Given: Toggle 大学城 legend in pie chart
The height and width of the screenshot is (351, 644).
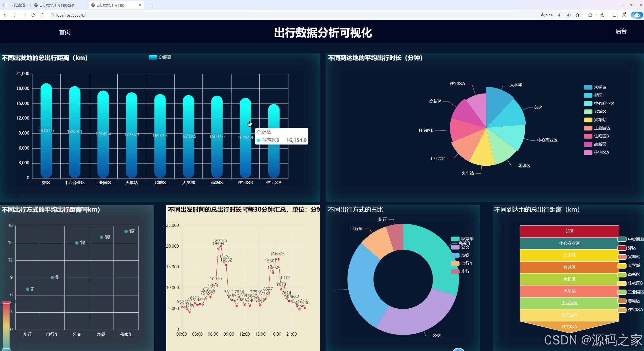Looking at the screenshot, I should click(595, 87).
